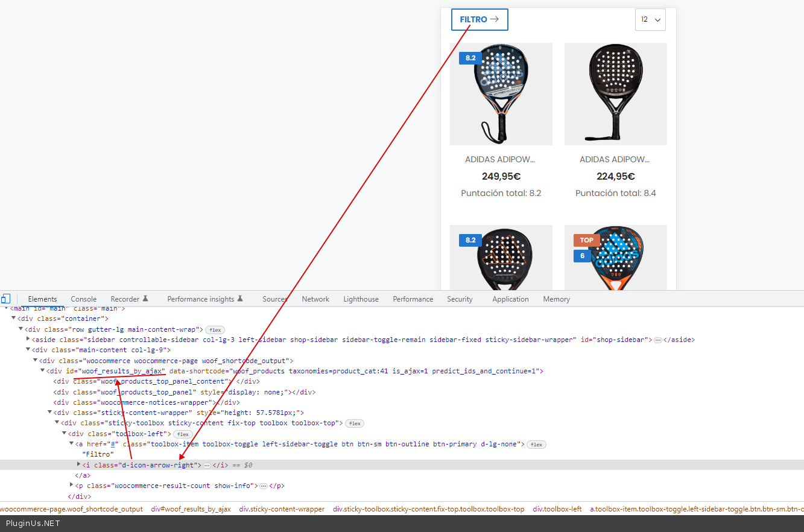Collapse the div class="container" node
The height and width of the screenshot is (532, 804).
click(14, 318)
